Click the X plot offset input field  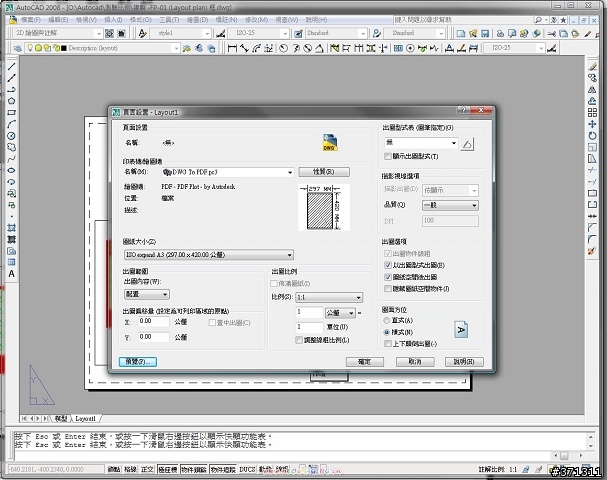pyautogui.click(x=154, y=321)
